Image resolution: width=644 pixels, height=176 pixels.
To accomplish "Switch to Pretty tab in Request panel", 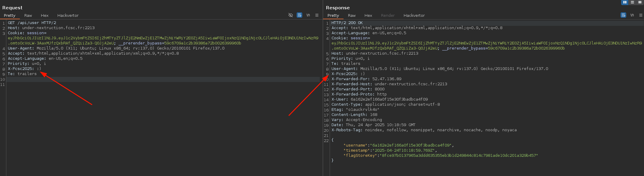I will [10, 15].
